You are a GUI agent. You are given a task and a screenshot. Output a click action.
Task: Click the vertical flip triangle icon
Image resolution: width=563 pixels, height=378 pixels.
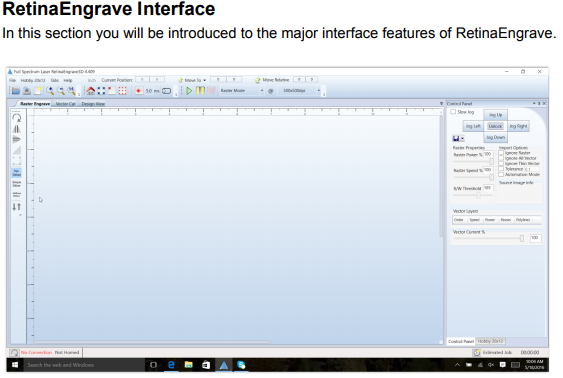tap(17, 139)
